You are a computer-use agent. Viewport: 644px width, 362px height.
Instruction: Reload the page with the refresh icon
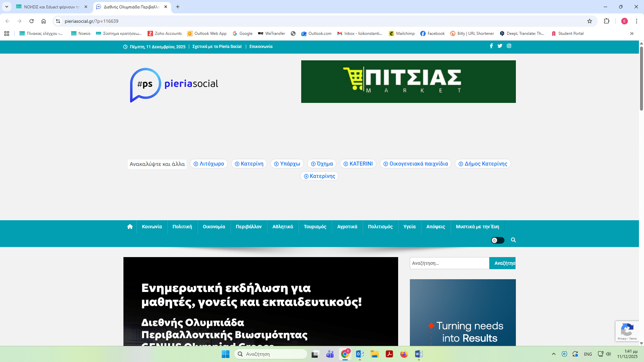point(32,21)
